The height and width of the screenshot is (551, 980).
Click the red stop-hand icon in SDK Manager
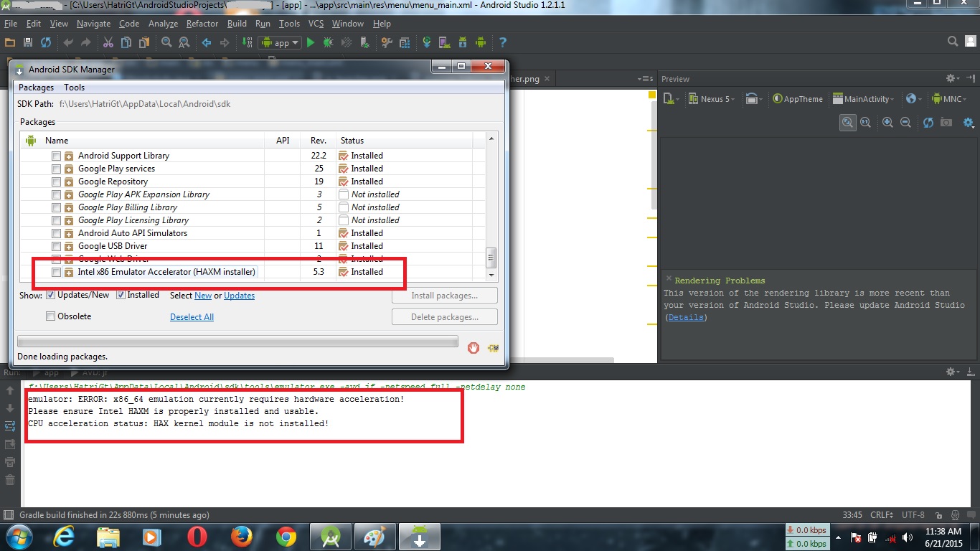click(473, 348)
